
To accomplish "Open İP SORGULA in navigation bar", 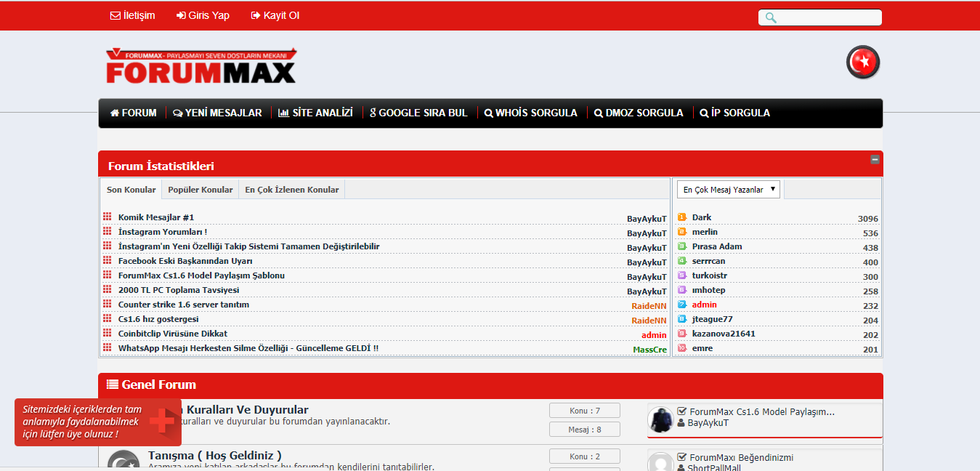I will [735, 113].
